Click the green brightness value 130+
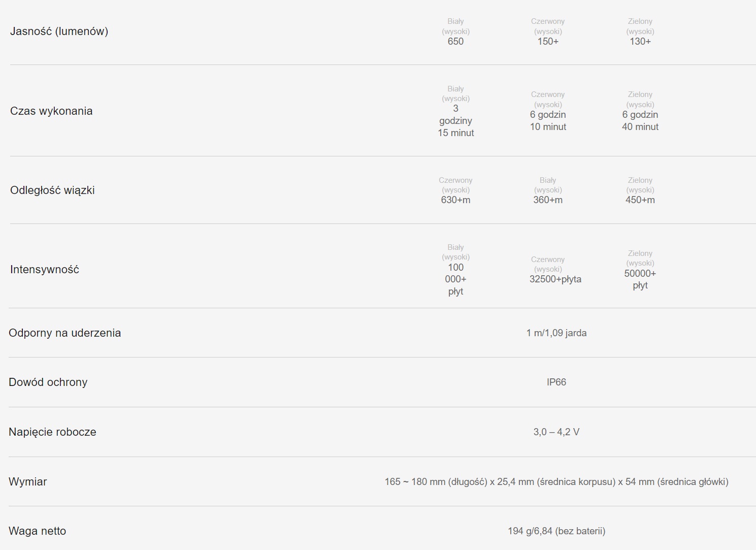Image resolution: width=756 pixels, height=550 pixels. [640, 42]
